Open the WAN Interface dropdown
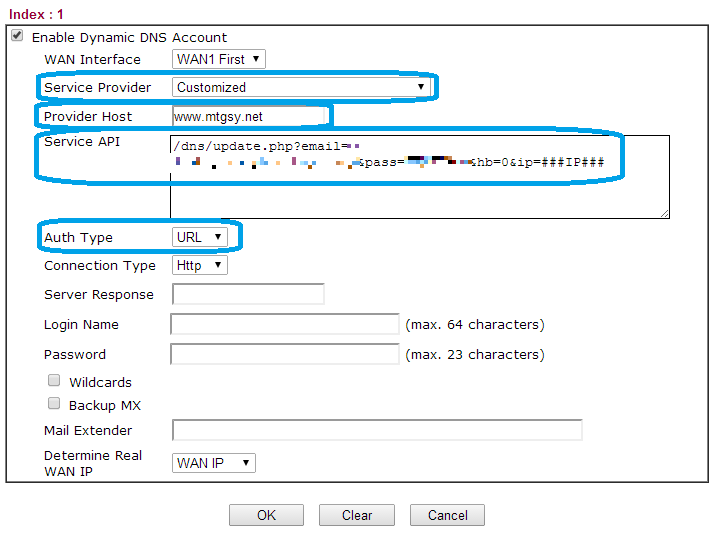Image resolution: width=716 pixels, height=536 pixels. point(219,59)
